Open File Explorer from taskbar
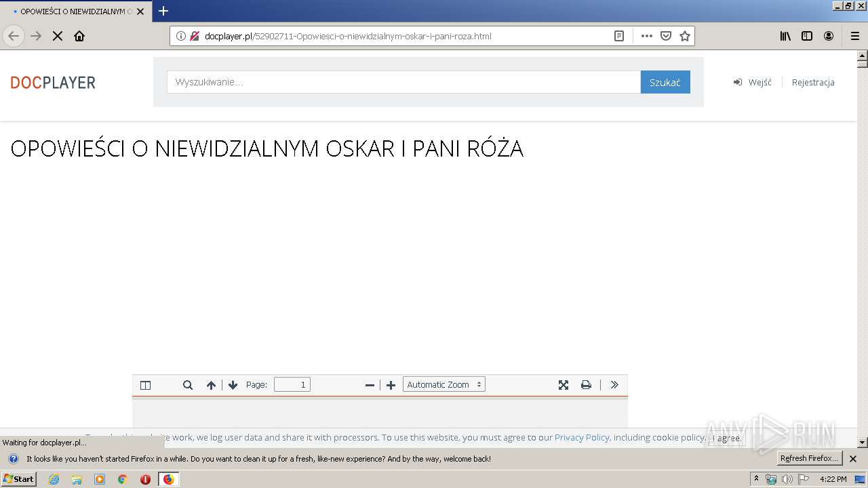 tap(77, 479)
